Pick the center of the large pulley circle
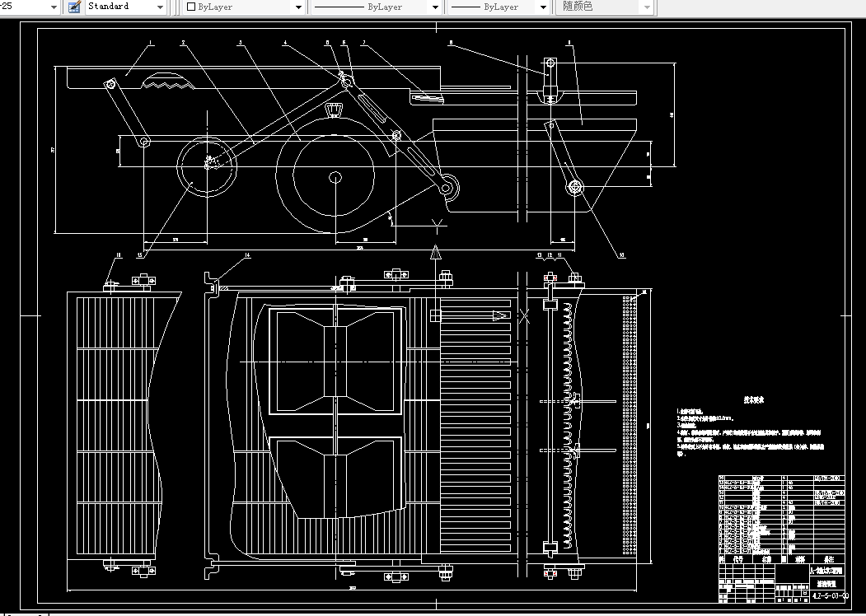 point(335,177)
